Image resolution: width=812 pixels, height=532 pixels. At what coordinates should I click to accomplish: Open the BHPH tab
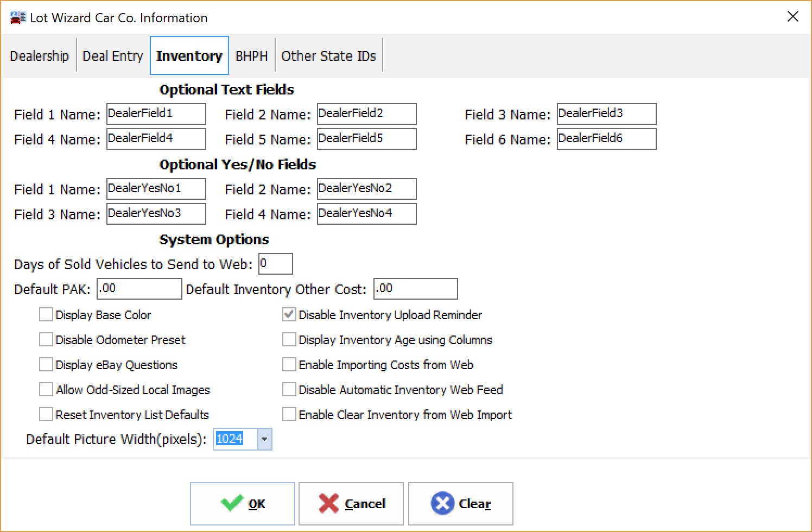(251, 55)
